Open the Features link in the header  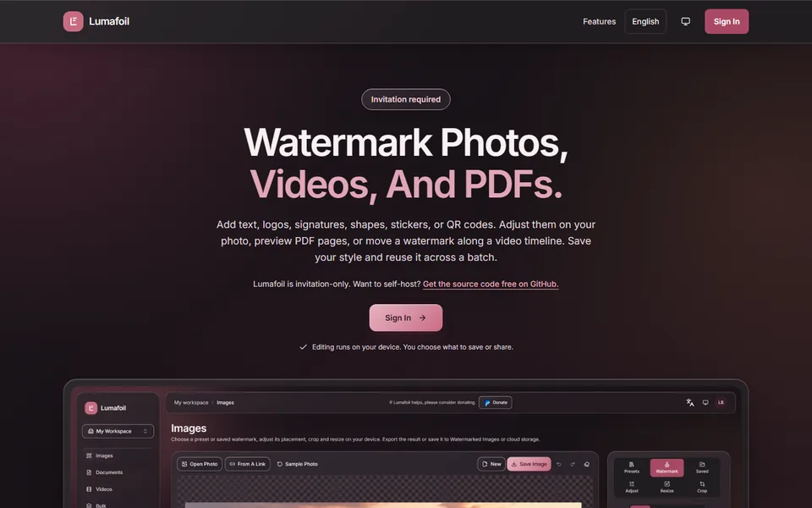pyautogui.click(x=599, y=21)
